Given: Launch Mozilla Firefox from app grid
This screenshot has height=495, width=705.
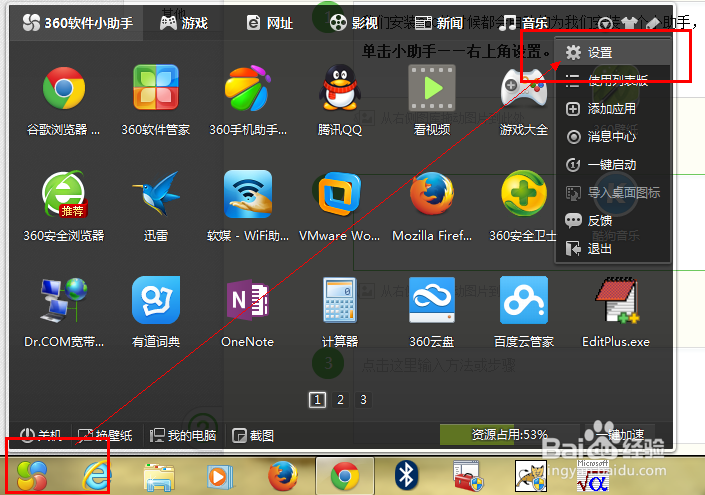Looking at the screenshot, I should [432, 194].
